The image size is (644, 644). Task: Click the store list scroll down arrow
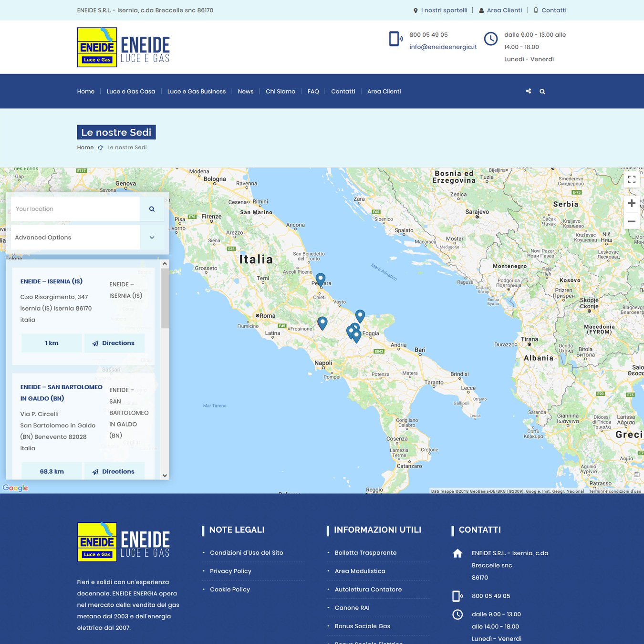165,476
